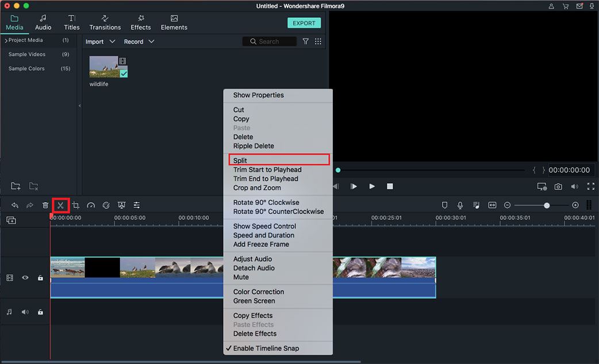This screenshot has width=599, height=364.
Task: Toggle video track visibility eye icon
Action: (25, 277)
